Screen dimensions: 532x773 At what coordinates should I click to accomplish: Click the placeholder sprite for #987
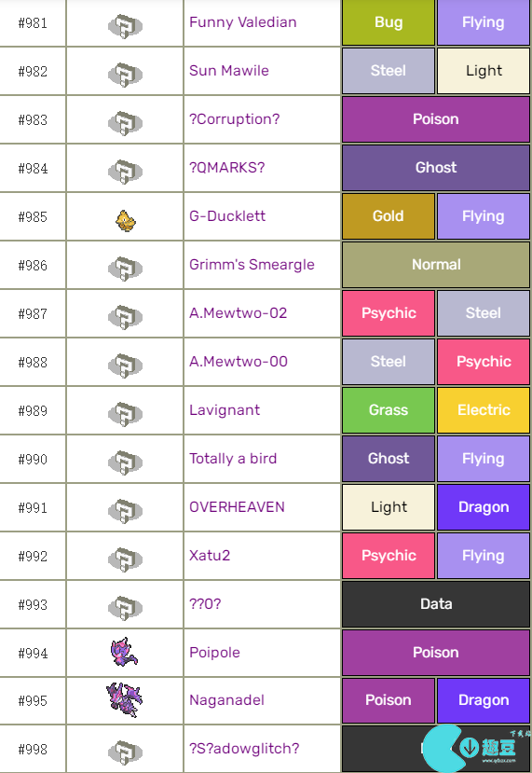pyautogui.click(x=125, y=316)
